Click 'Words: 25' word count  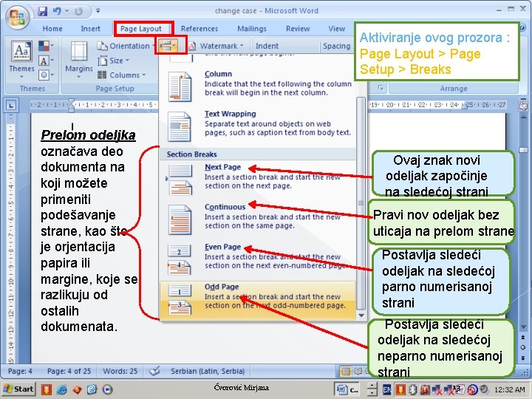[120, 371]
